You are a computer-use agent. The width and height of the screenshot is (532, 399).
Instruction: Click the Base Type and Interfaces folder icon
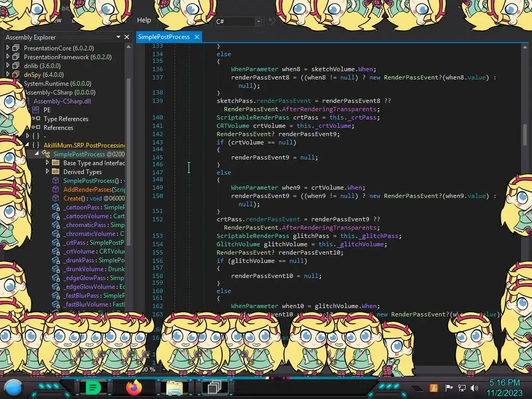pyautogui.click(x=56, y=163)
